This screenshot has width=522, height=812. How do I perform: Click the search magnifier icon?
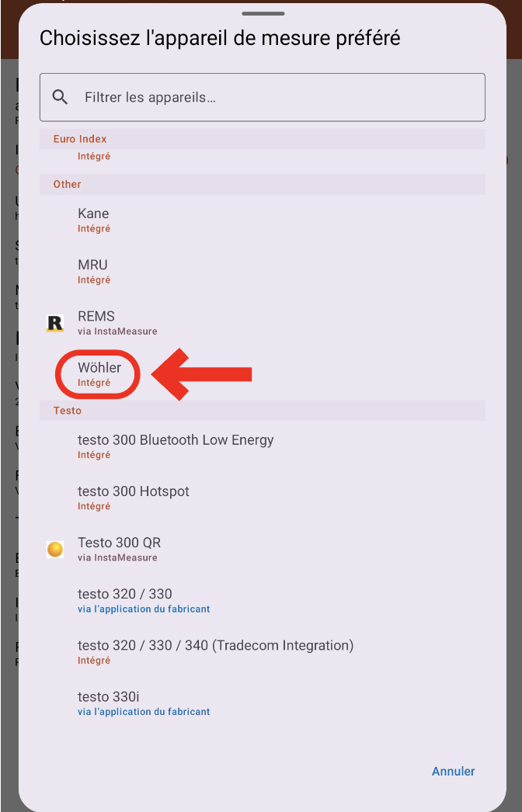(60, 97)
